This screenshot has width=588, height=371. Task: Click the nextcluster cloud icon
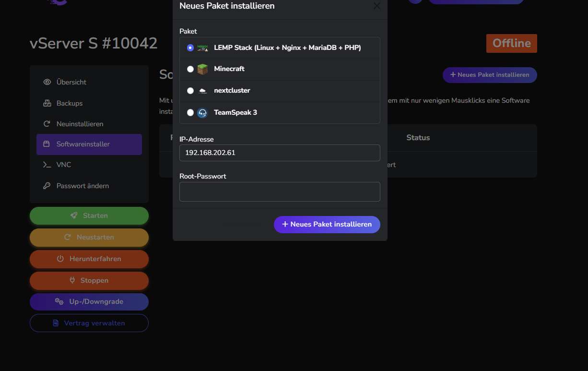coord(202,91)
